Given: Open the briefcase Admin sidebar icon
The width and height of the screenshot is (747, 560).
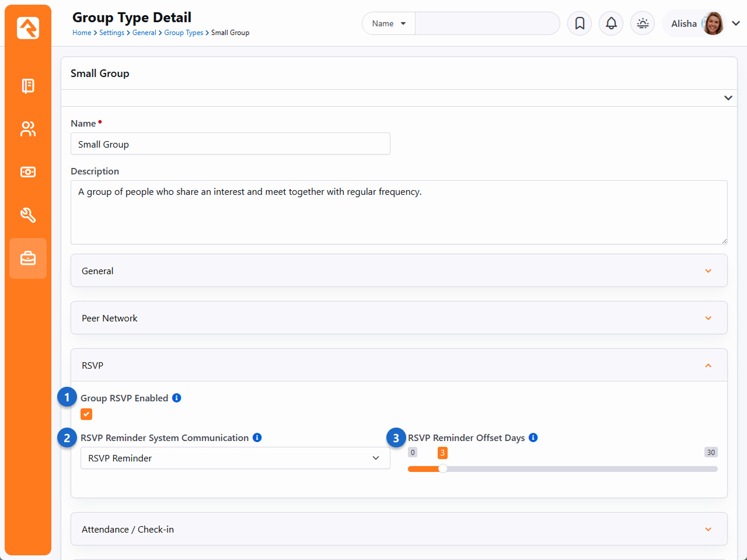Looking at the screenshot, I should tap(27, 258).
